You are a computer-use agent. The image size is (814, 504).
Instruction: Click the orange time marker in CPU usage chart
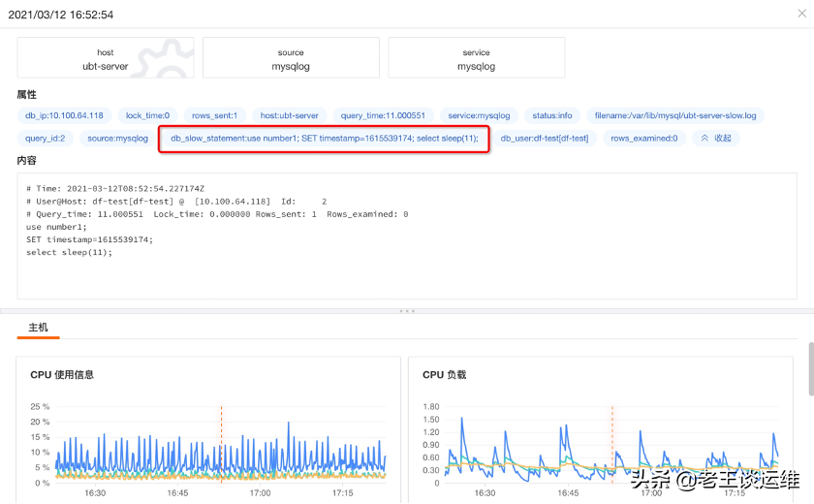pyautogui.click(x=222, y=445)
